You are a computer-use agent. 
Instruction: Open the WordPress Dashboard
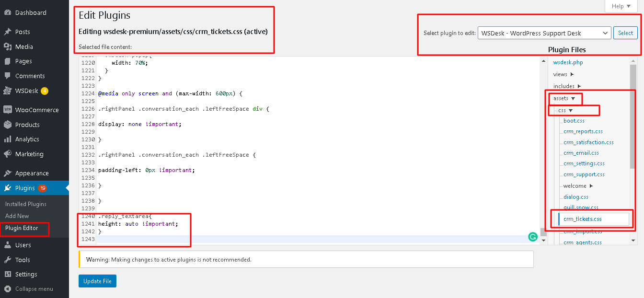(x=29, y=12)
